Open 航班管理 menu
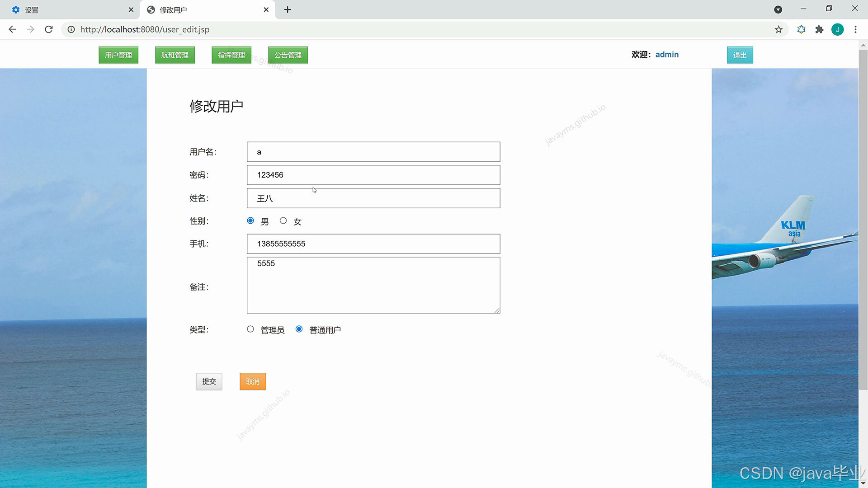Screen dimensions: 868x488 pyautogui.click(x=175, y=55)
